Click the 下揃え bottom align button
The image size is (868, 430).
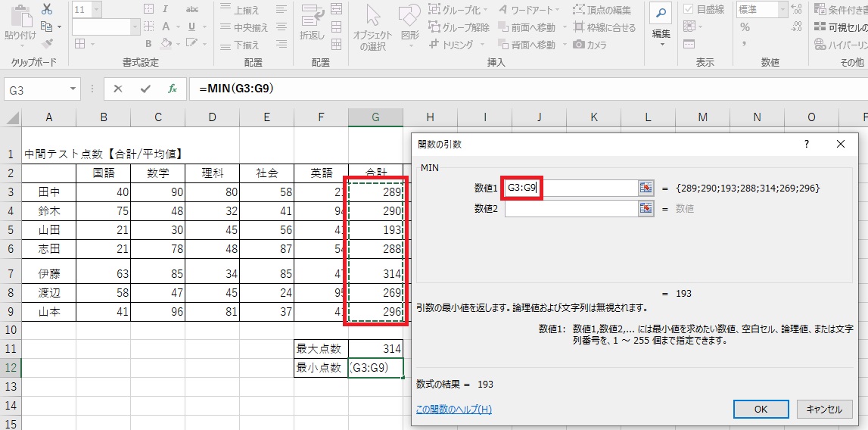point(240,45)
